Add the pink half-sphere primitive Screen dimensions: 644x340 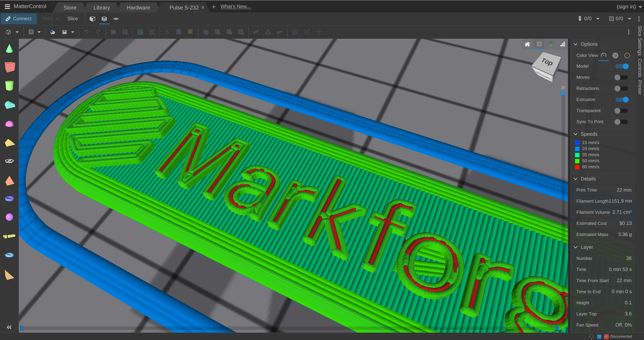[9, 124]
